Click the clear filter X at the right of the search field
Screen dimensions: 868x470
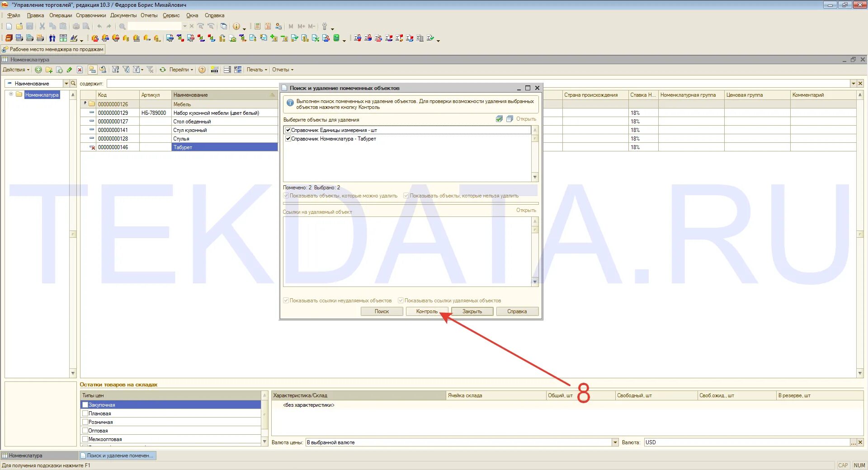(860, 84)
